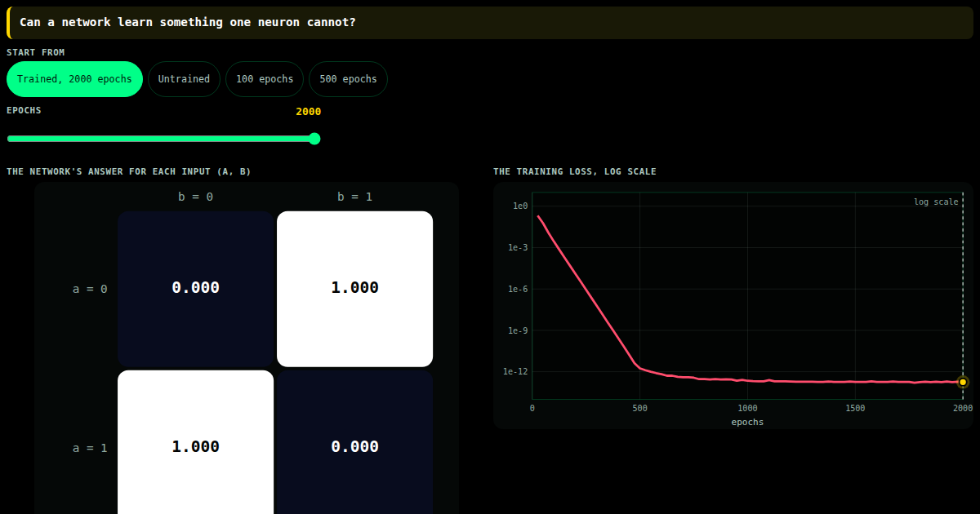Click "THE TRAINING LOSS, LOG SCALE" label
Screen dimensions: 980x514
point(575,171)
